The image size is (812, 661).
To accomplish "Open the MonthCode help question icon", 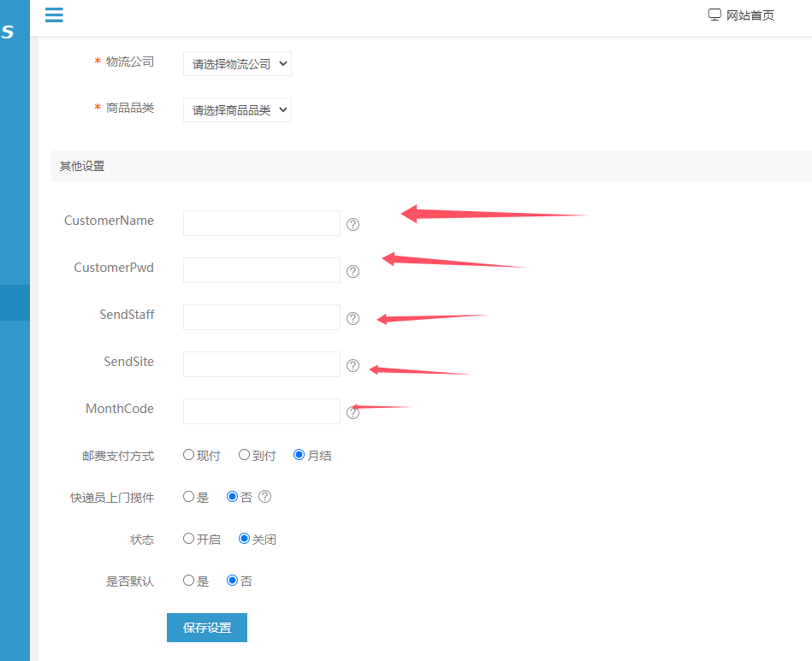I will tap(353, 412).
